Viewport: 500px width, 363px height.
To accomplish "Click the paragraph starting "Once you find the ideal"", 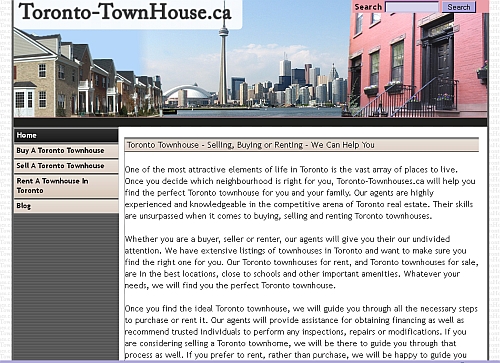I will pos(301,332).
